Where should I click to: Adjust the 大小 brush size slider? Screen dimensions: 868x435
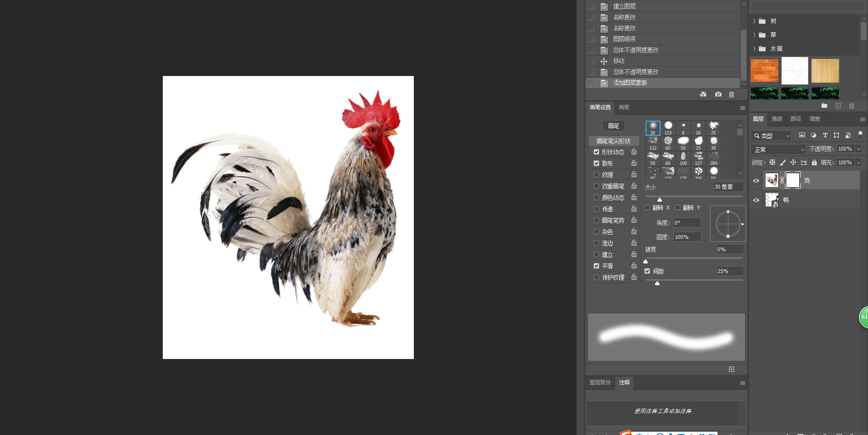[x=660, y=199]
